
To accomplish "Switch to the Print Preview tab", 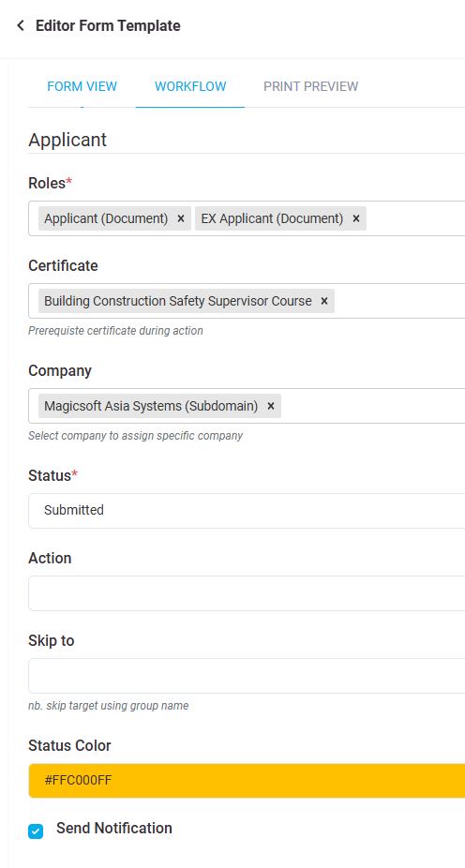I will pyautogui.click(x=310, y=87).
